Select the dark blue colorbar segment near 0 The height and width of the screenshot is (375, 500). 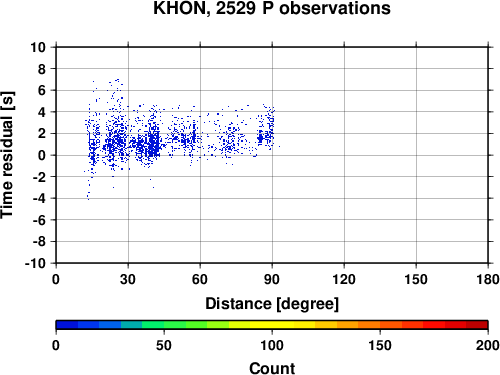coord(67,324)
